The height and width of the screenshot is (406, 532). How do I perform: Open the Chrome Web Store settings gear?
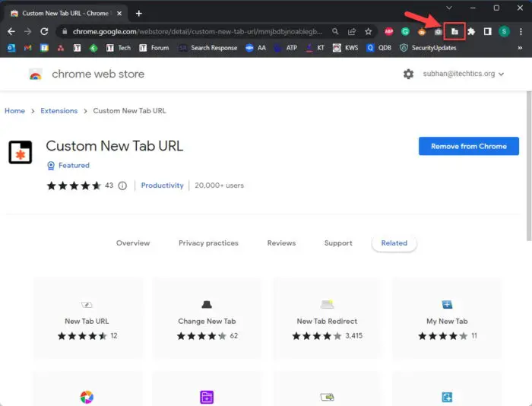click(x=408, y=74)
